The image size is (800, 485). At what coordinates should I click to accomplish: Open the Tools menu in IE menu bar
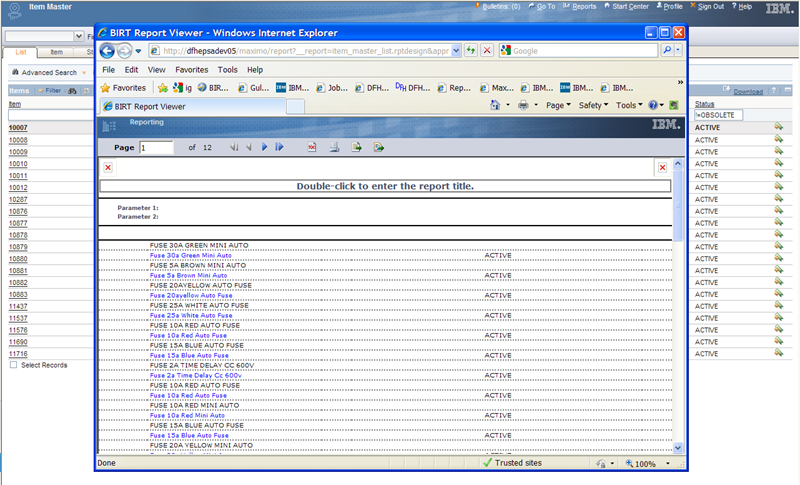[228, 70]
